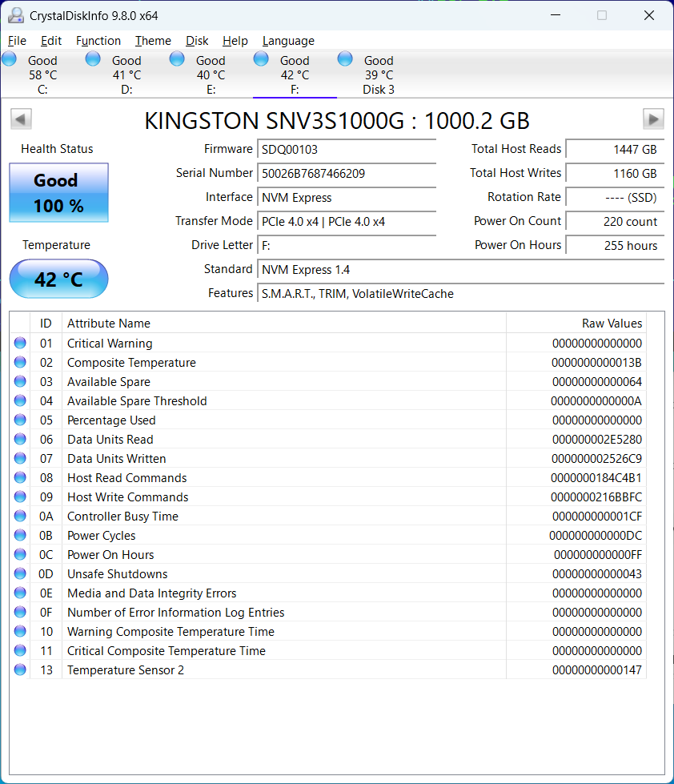Click the Features field

pyautogui.click(x=460, y=294)
